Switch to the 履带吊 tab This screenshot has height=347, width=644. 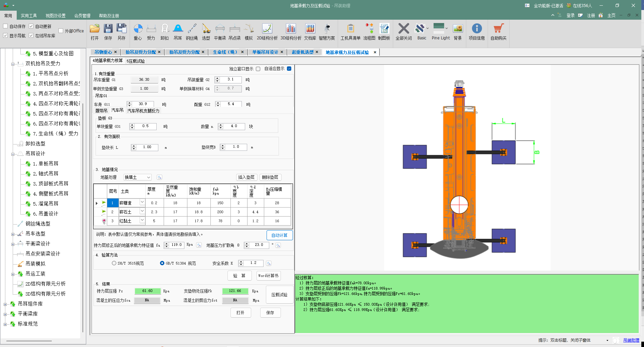click(101, 111)
